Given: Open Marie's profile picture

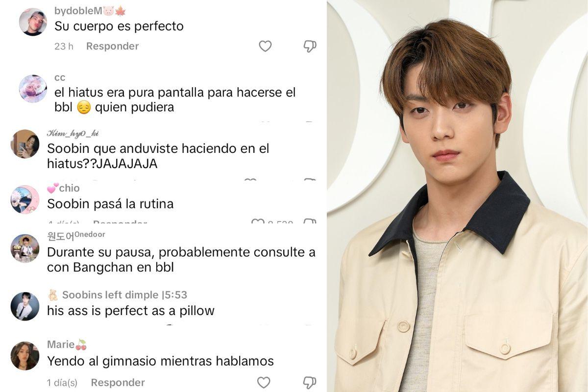Looking at the screenshot, I should [x=25, y=356].
